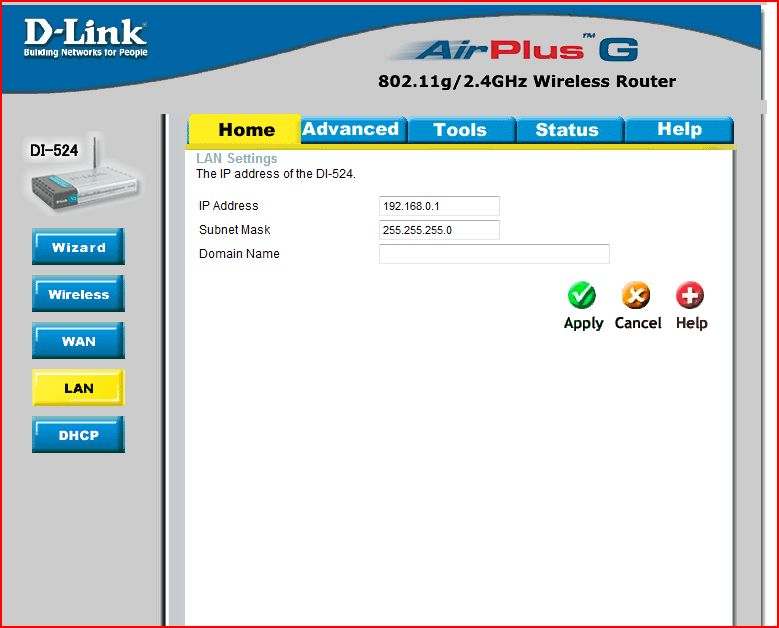
Task: Open the Help tab
Action: click(679, 130)
